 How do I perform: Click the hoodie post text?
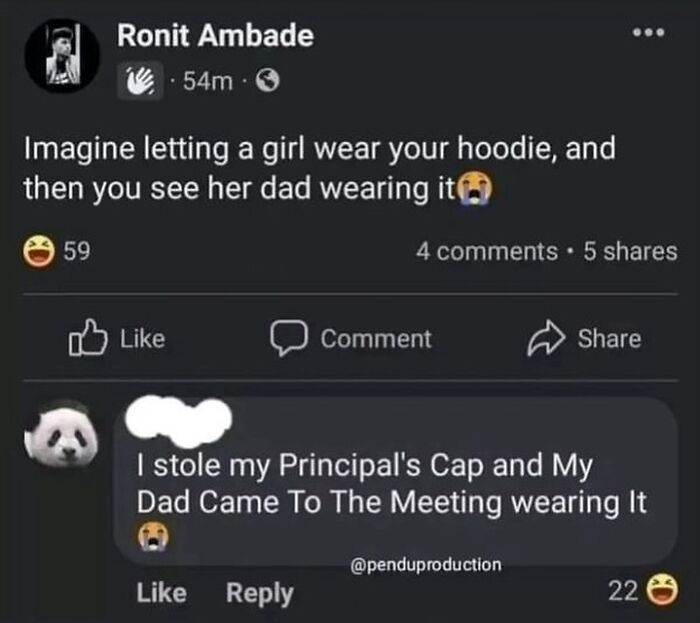tap(320, 169)
